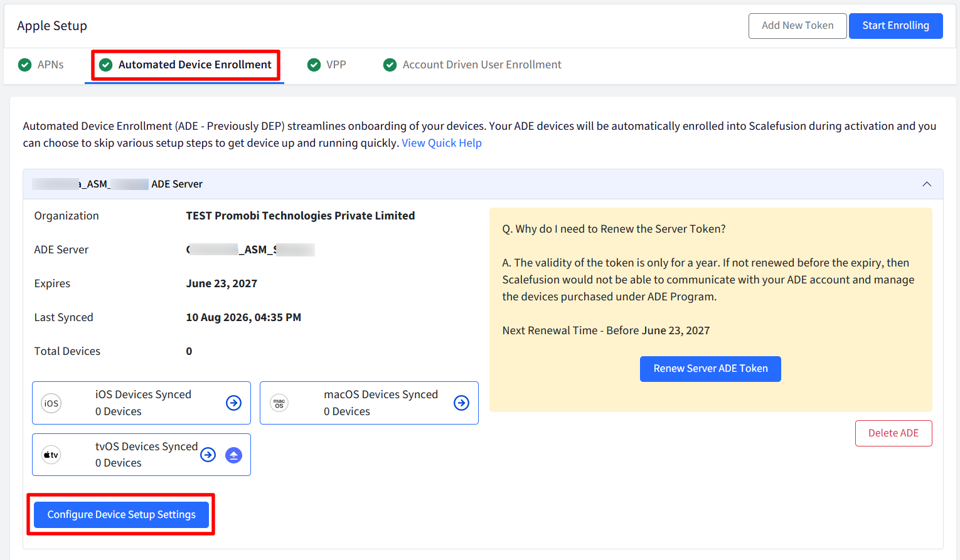Click the Delete ADE button

[x=893, y=433]
